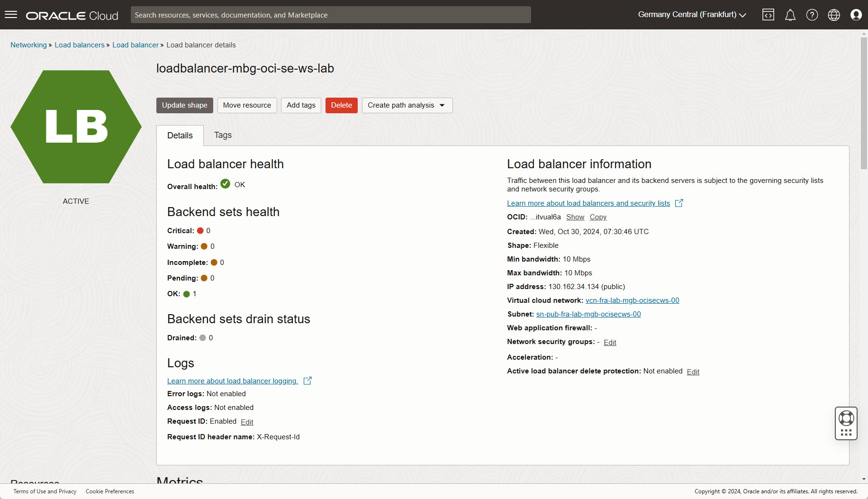This screenshot has height=499, width=868.
Task: Edit Active load balancer delete protection
Action: (693, 372)
